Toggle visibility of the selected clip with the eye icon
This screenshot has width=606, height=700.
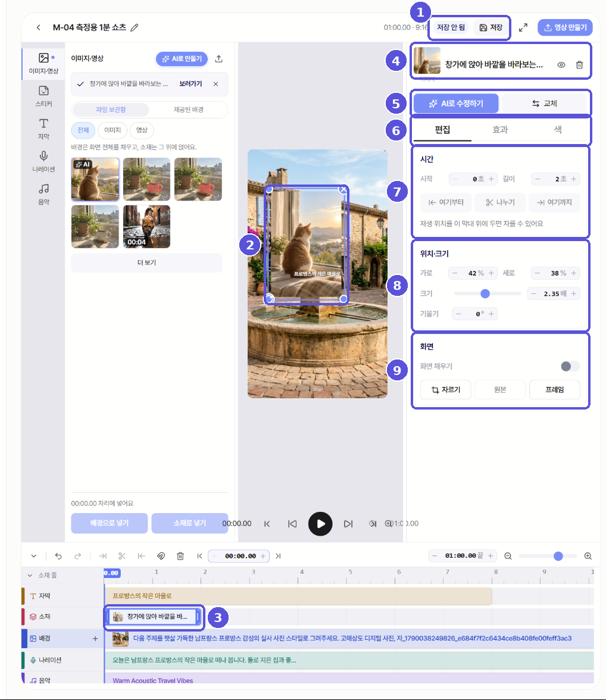click(x=561, y=65)
